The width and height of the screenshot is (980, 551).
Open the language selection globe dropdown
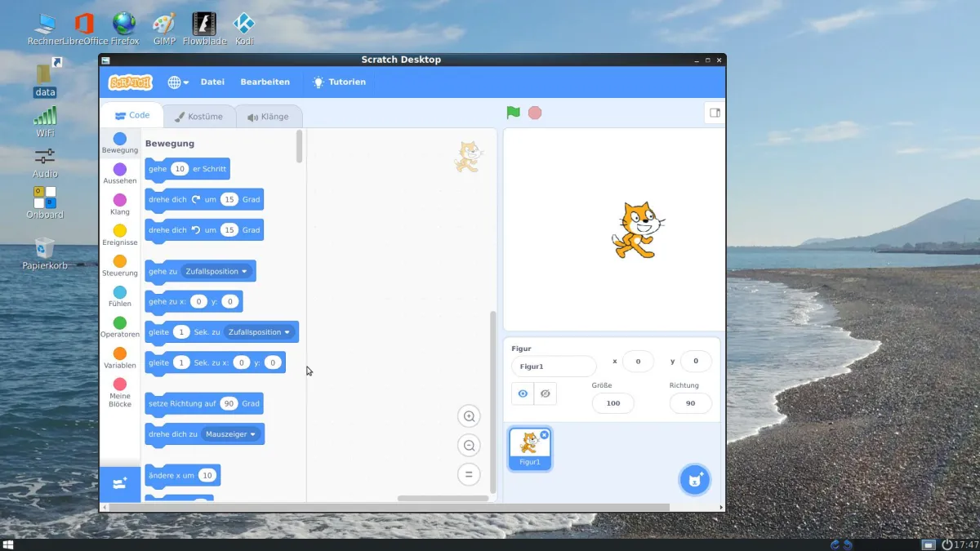click(177, 82)
